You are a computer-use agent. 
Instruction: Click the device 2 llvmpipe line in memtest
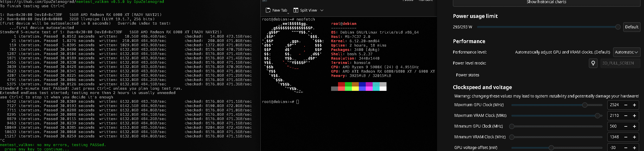[77, 19]
